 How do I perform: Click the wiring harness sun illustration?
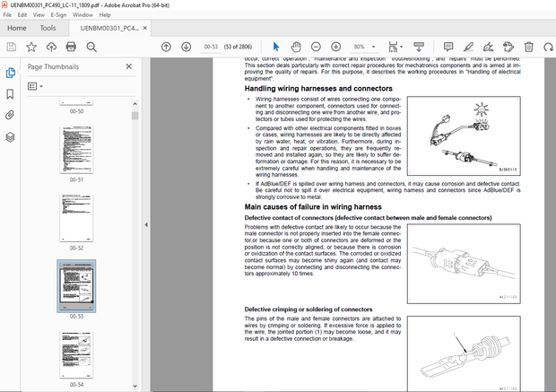click(464, 135)
